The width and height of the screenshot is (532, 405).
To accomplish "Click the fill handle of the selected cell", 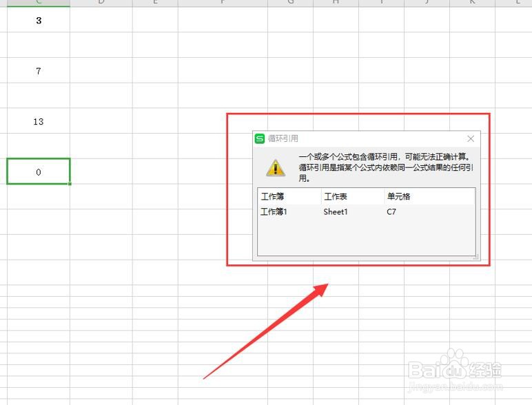I will [70, 184].
